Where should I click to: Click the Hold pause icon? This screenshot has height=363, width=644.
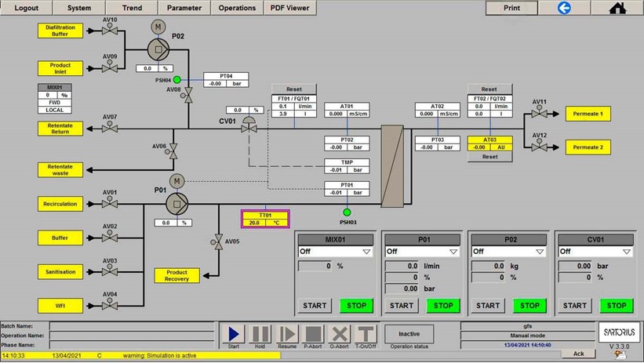260,332
